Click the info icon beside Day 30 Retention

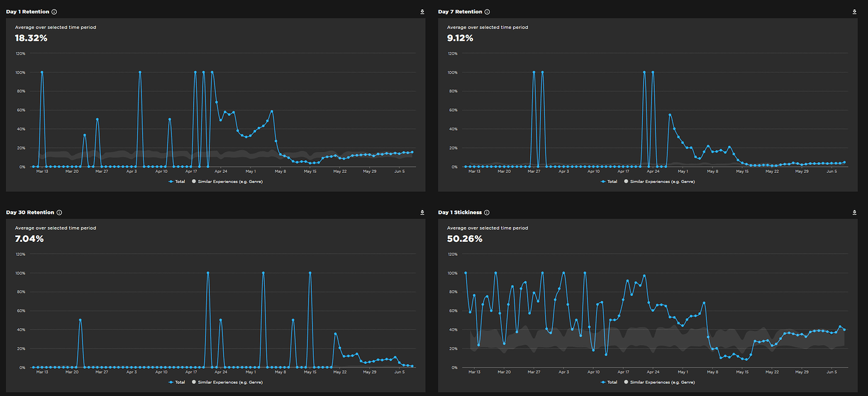59,212
